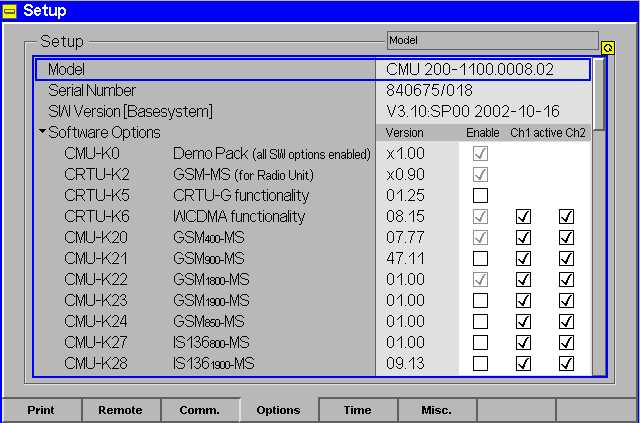Click the vertical scrollbar thumb of the options list

pyautogui.click(x=598, y=95)
